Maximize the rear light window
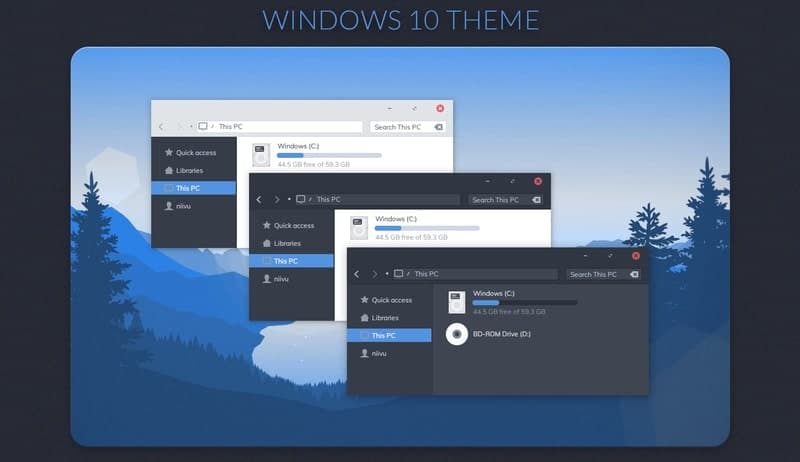 click(x=414, y=108)
